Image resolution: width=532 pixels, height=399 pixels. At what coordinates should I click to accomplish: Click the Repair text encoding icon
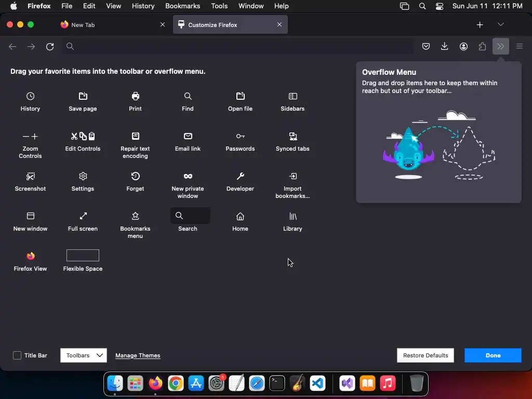pos(135,136)
